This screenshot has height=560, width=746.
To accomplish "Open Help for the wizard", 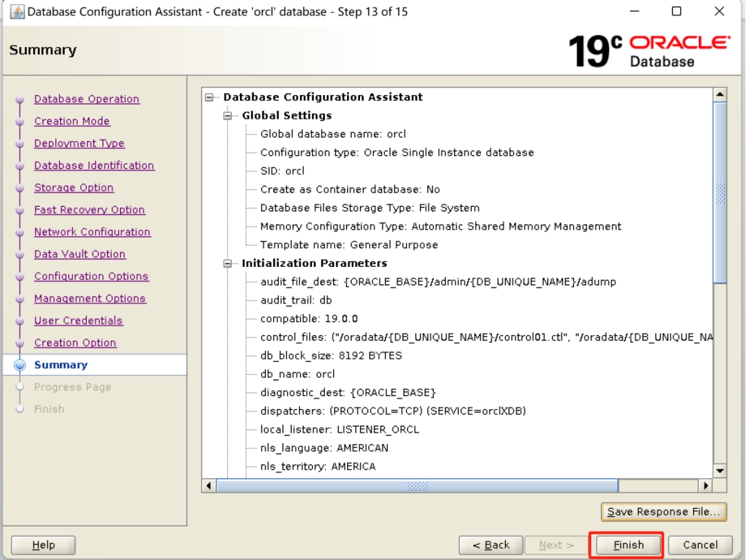I will [43, 545].
